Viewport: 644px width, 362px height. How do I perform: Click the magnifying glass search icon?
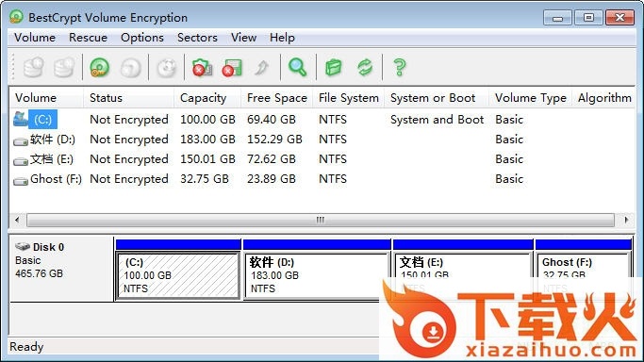point(297,67)
